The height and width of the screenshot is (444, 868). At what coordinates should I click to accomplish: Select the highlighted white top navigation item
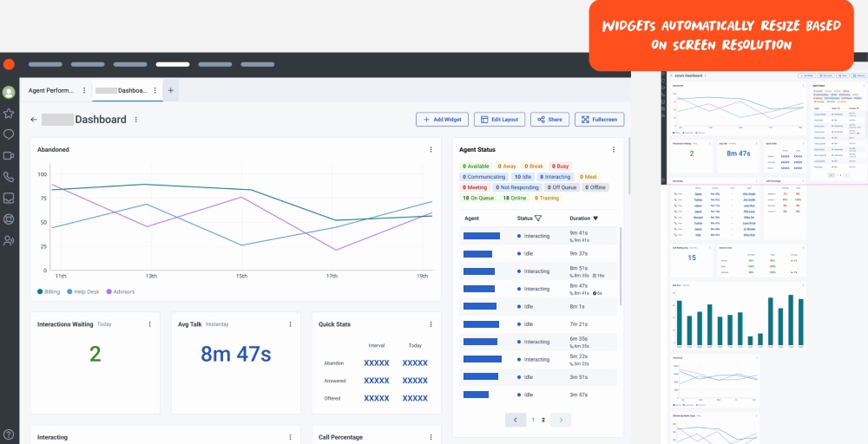pos(173,64)
